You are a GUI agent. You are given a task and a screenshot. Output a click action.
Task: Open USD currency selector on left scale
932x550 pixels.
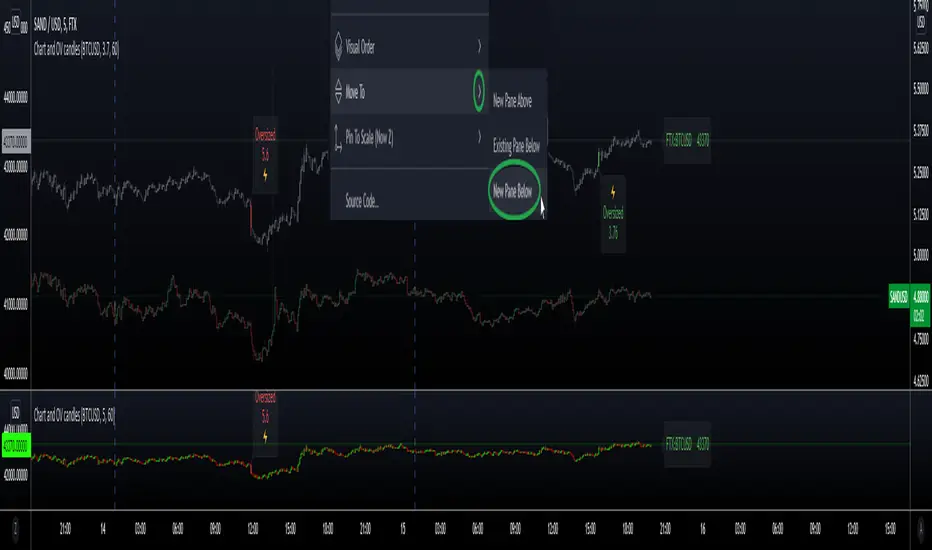[15, 24]
